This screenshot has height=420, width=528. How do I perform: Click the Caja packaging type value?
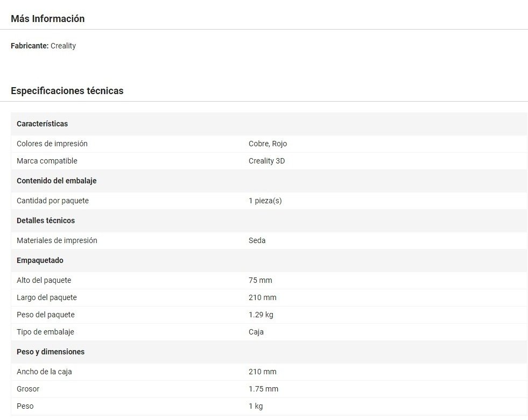coord(256,332)
